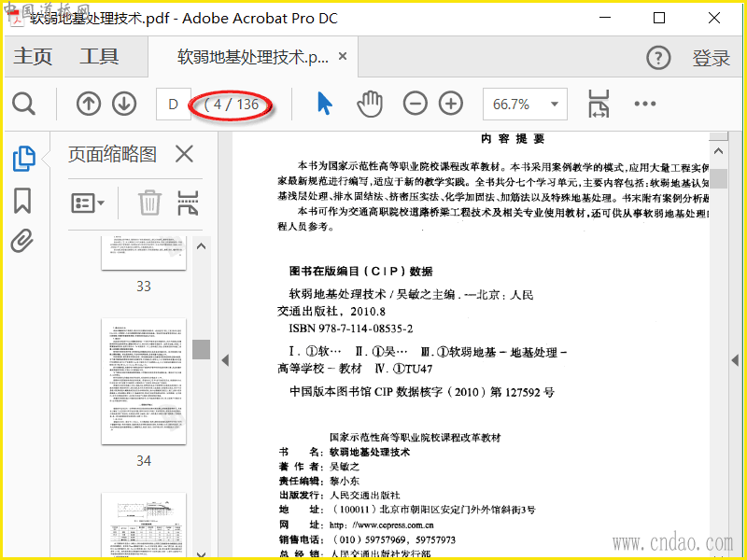The height and width of the screenshot is (560, 747).
Task: Click the page count ( 4 / 136 ) text
Action: pyautogui.click(x=231, y=105)
